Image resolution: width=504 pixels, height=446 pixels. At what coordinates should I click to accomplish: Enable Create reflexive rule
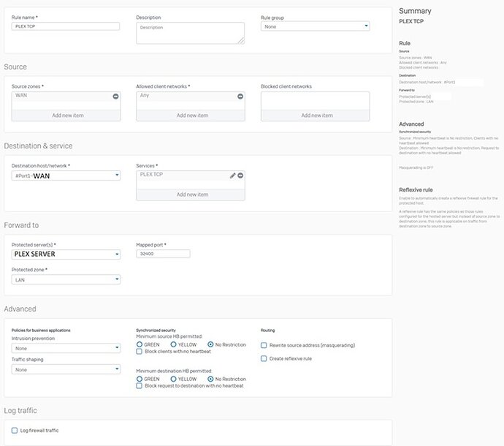point(264,358)
